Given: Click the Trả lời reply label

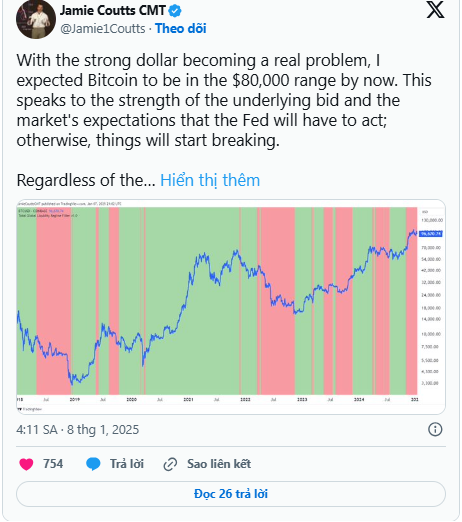Looking at the screenshot, I should 127,464.
